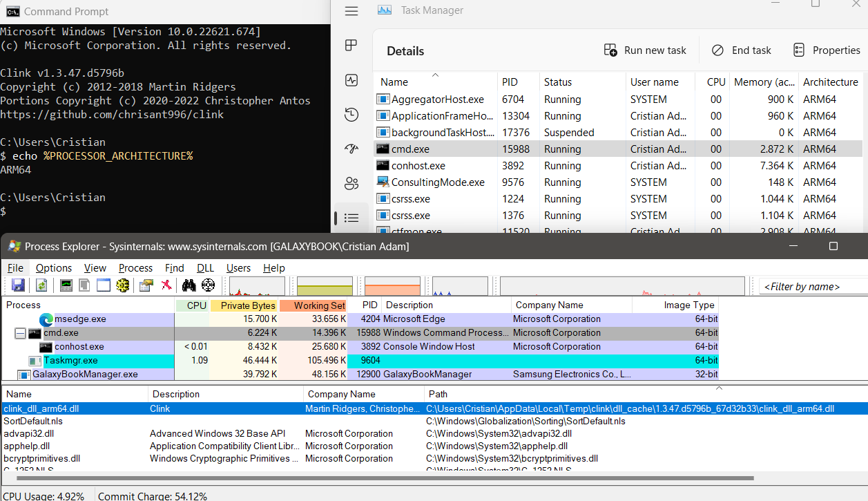Sort Task Manager details by Name column
The height and width of the screenshot is (501, 868).
pyautogui.click(x=435, y=82)
